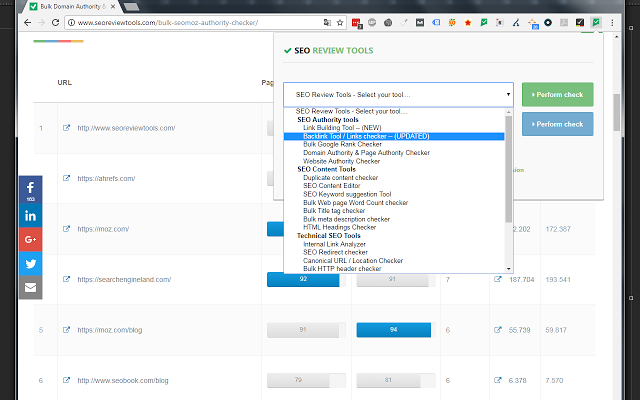Viewport: 640px width, 400px height.
Task: Select Duplicate content checker option
Action: pyautogui.click(x=394, y=178)
